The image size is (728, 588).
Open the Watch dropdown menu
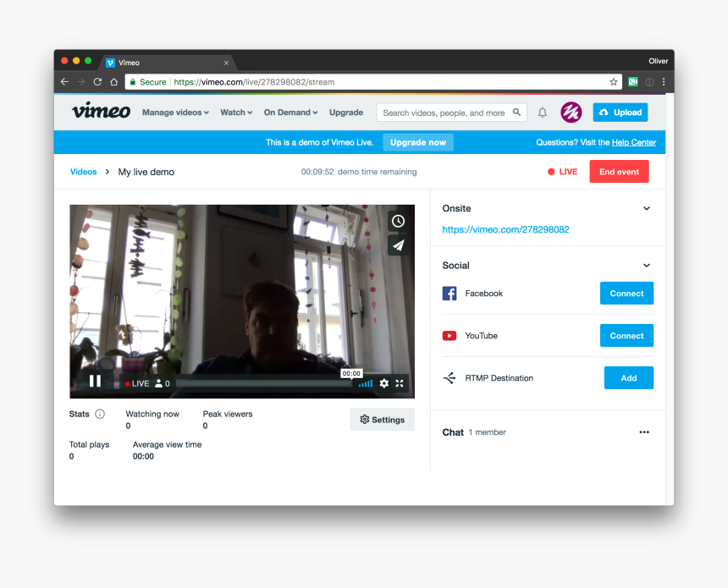coord(236,113)
